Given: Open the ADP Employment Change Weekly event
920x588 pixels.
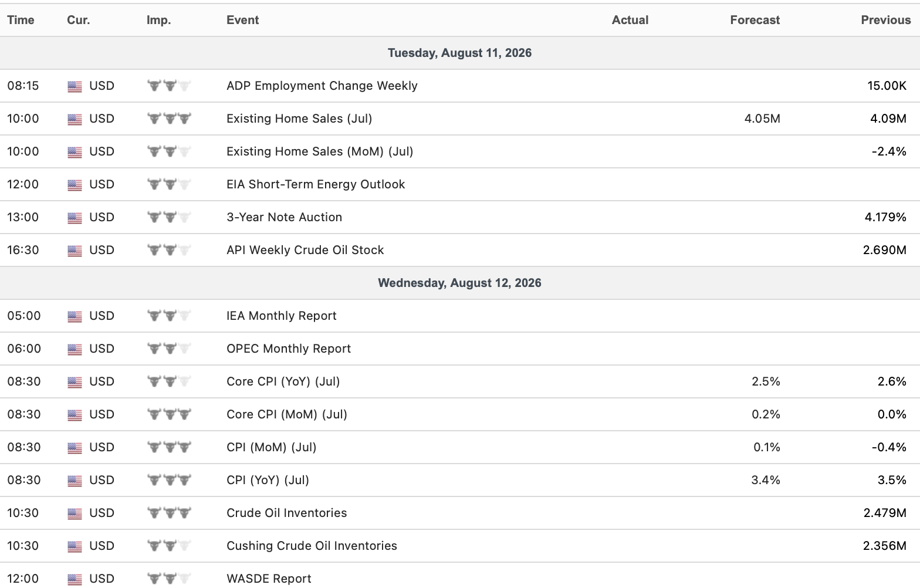Looking at the screenshot, I should [322, 86].
